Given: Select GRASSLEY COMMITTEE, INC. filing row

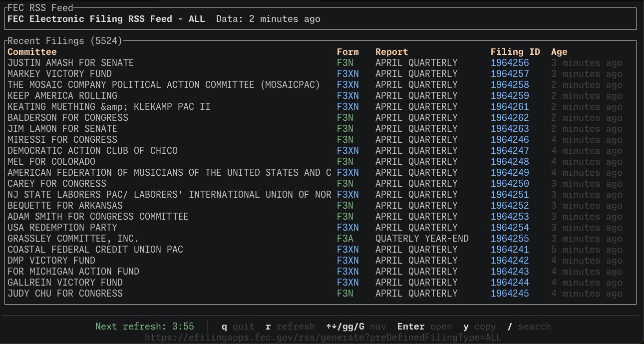Looking at the screenshot, I should [73, 239].
